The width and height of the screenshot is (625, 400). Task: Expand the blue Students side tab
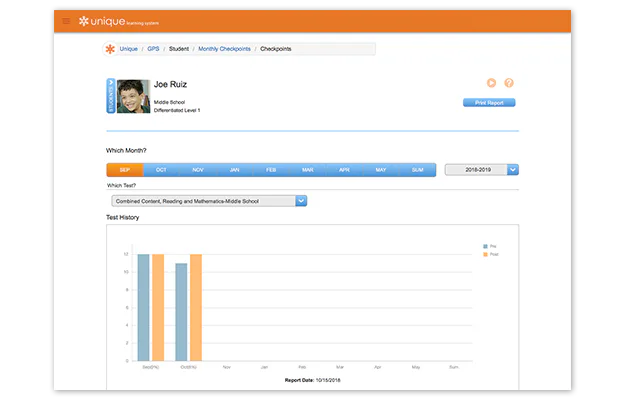[x=111, y=96]
